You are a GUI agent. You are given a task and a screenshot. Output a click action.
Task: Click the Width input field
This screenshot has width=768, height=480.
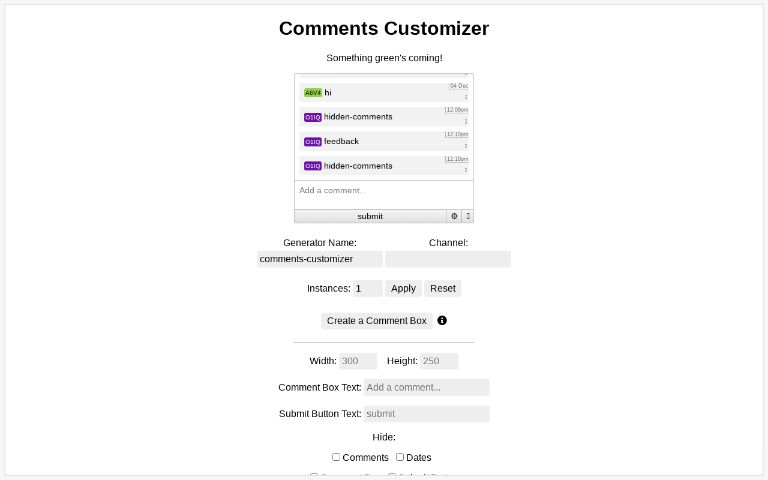(358, 361)
